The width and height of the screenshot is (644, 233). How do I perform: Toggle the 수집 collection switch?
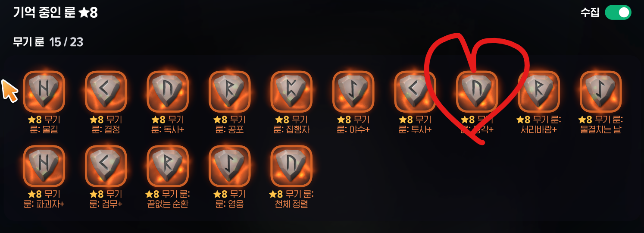click(618, 13)
